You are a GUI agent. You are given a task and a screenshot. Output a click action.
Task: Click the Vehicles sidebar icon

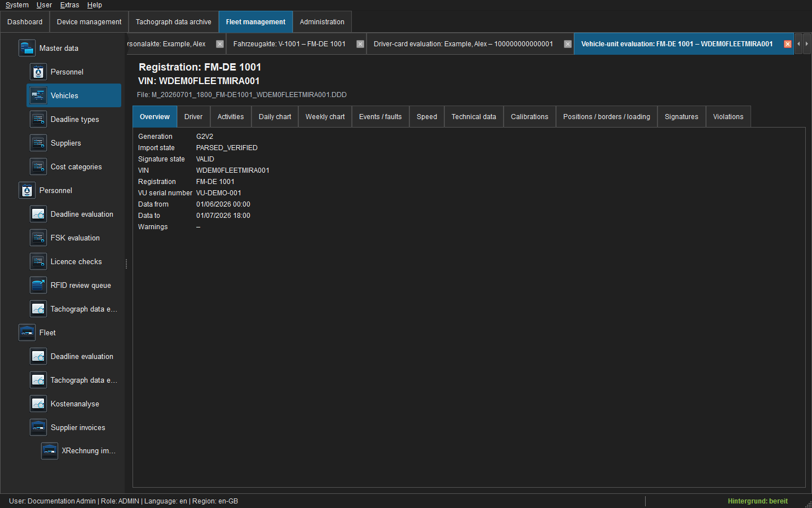pos(38,95)
